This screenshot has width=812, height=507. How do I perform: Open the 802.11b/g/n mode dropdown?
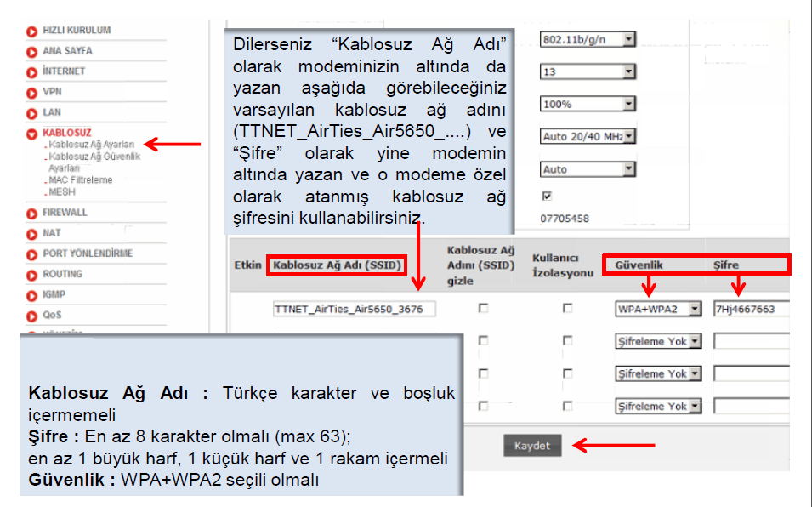click(588, 39)
